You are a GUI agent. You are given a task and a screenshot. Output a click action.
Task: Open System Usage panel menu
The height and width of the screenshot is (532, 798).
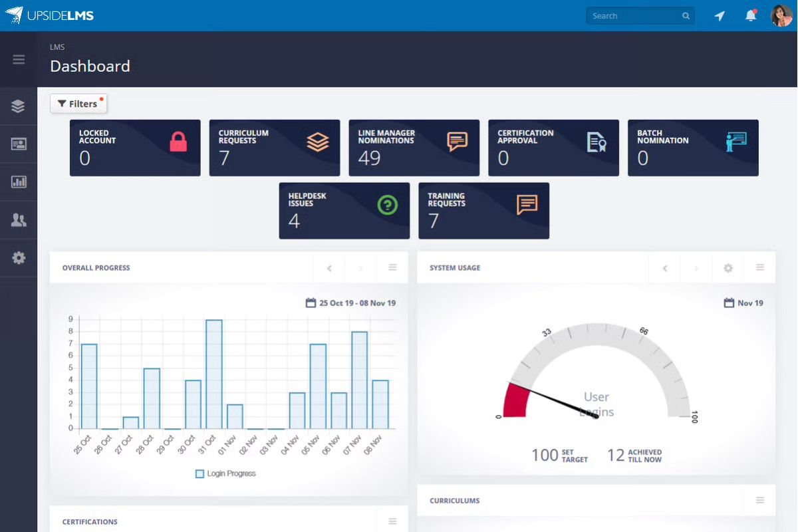point(760,267)
